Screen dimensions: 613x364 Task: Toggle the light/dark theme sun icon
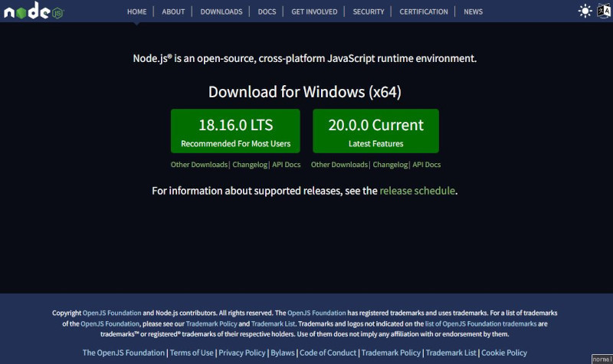(x=585, y=11)
